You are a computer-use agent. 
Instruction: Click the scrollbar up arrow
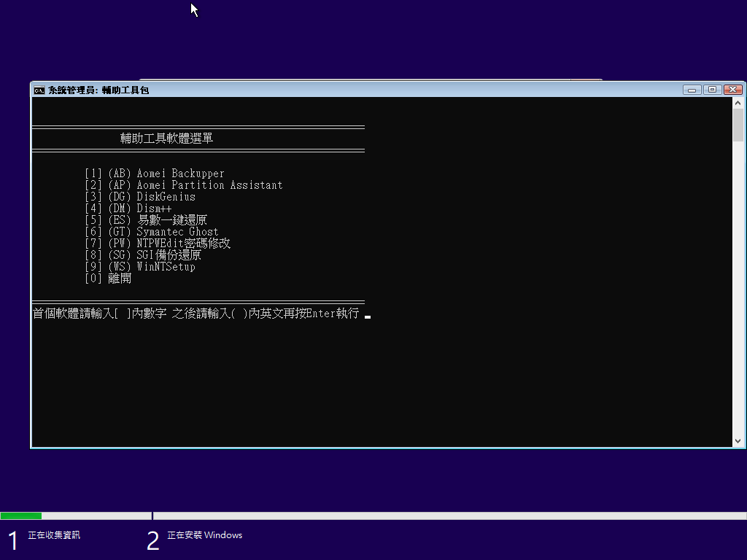738,102
